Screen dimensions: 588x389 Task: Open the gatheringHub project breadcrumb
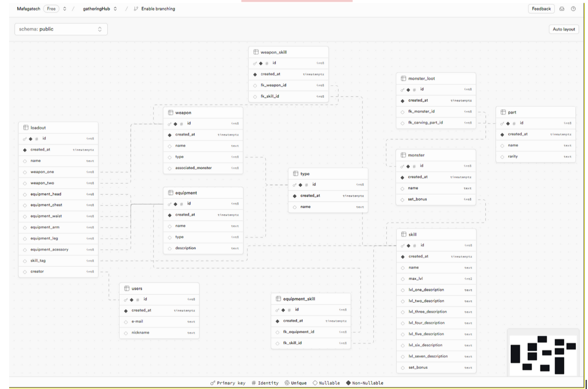[96, 9]
